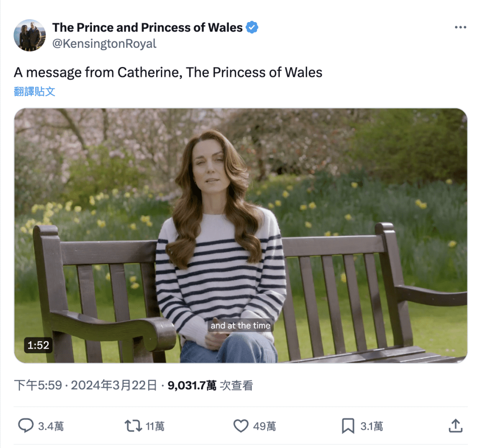Click the 11萬 repost count
The width and height of the screenshot is (480, 448).
pos(155,426)
